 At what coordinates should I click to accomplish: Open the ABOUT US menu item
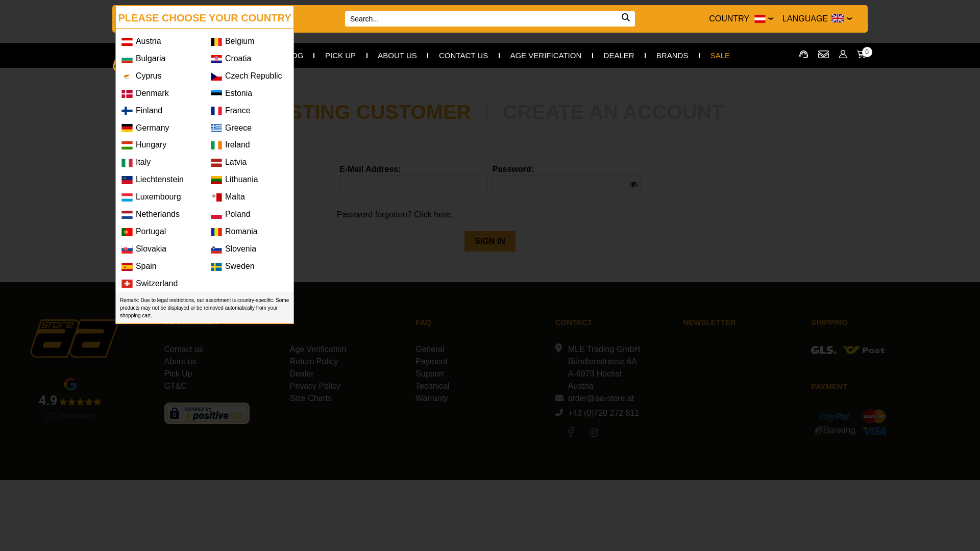pos(397,56)
